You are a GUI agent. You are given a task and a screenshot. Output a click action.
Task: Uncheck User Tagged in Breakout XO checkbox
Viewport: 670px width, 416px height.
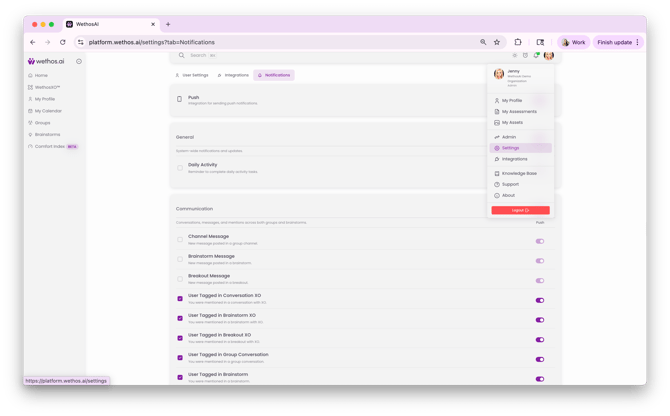(x=180, y=338)
